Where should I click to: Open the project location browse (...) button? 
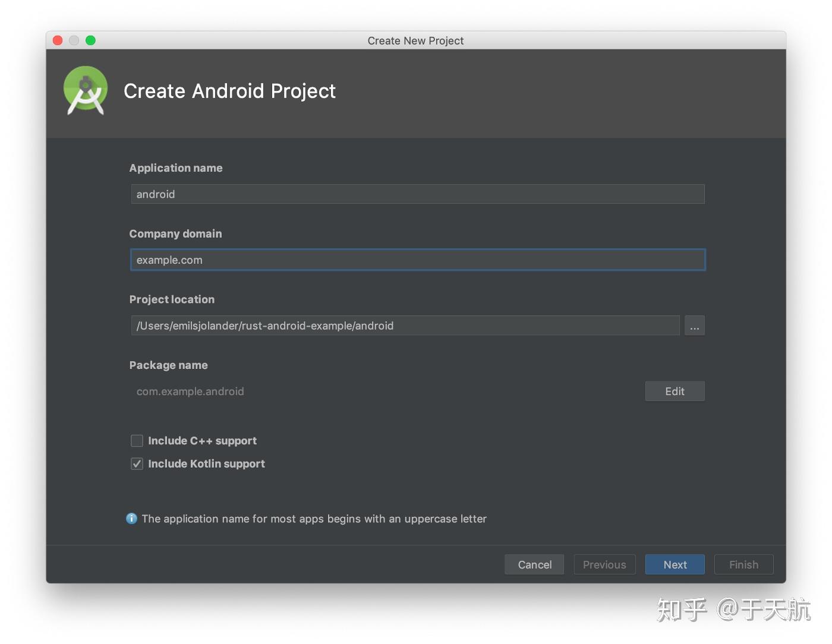point(694,326)
